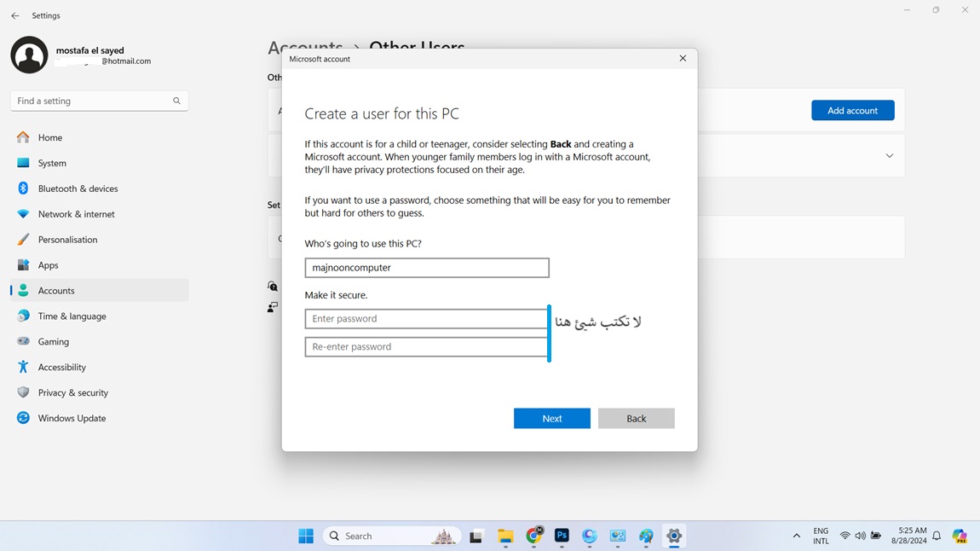The width and height of the screenshot is (980, 551).
Task: Focus the Enter password field
Action: pyautogui.click(x=426, y=319)
